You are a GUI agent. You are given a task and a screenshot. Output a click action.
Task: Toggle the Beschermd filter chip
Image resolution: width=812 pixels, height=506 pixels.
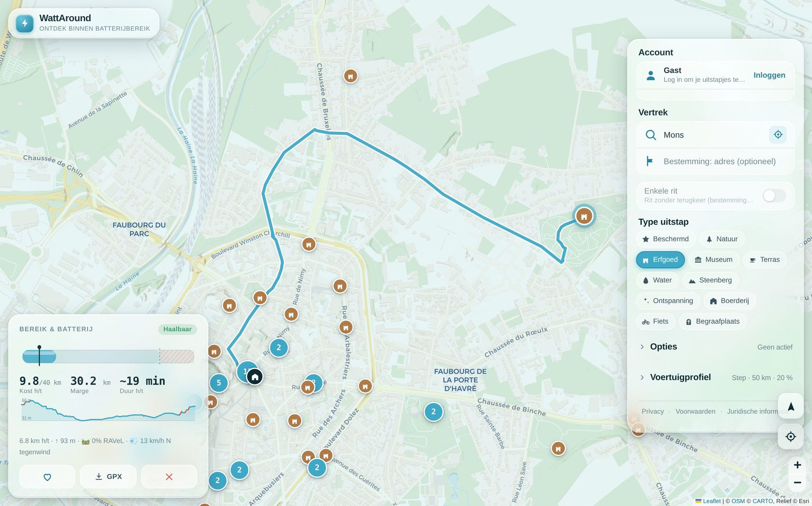pos(666,239)
